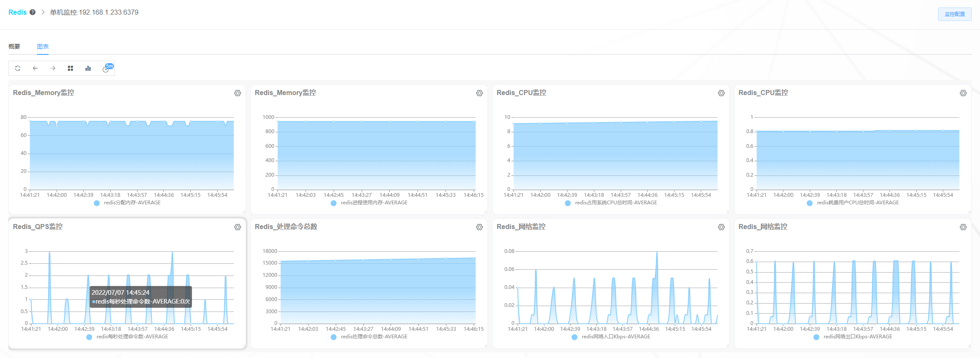Select the 图表 tab

[x=43, y=46]
